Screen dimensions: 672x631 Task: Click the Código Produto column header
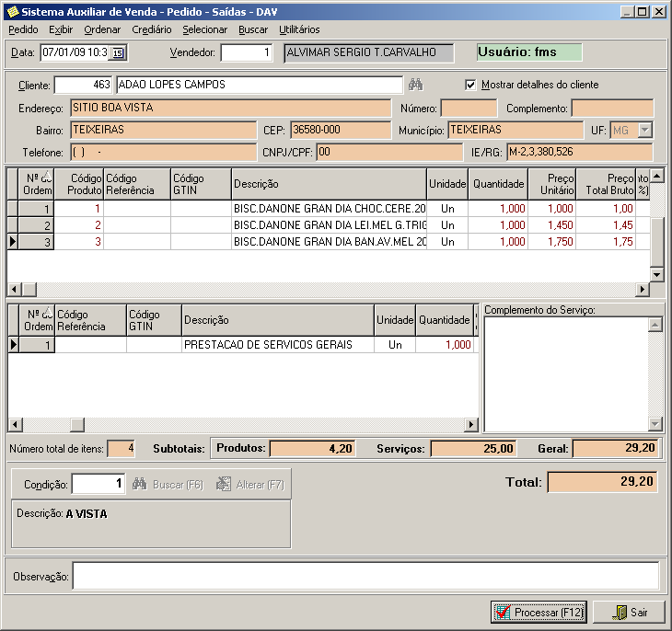point(79,184)
